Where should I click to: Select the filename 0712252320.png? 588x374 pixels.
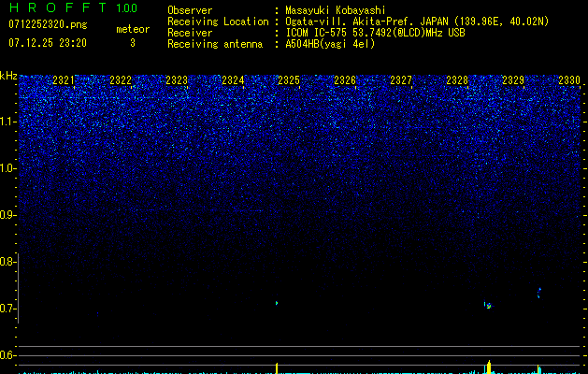click(48, 24)
